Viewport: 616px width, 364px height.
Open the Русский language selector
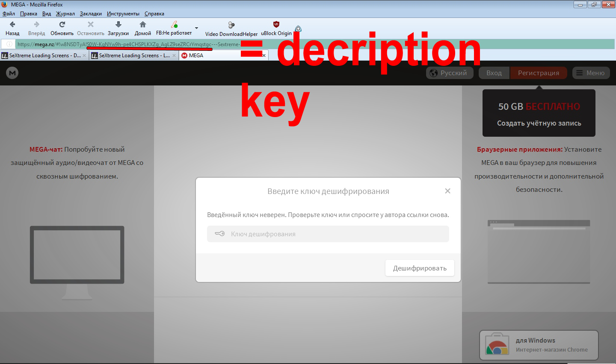point(449,73)
